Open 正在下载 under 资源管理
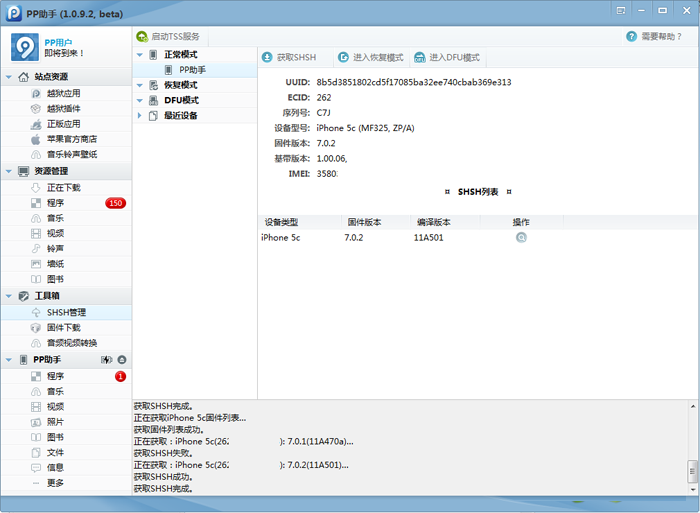Image resolution: width=700 pixels, height=513 pixels. (x=64, y=188)
